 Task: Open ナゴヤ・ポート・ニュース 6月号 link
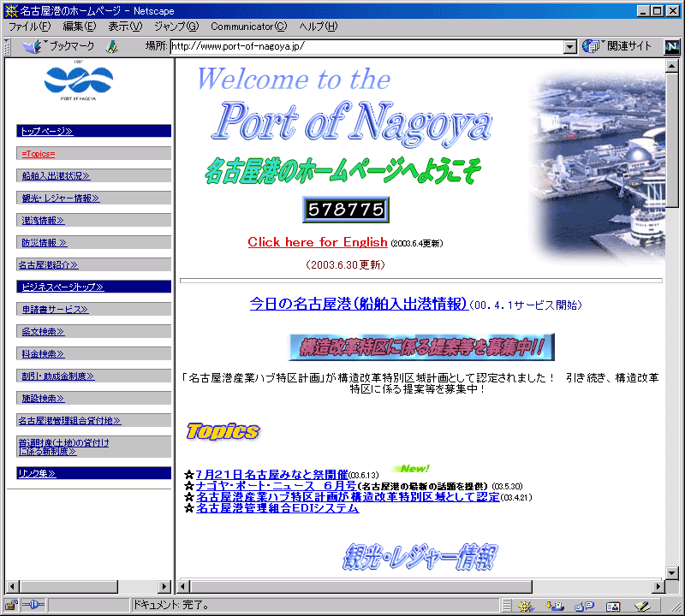coord(276,486)
